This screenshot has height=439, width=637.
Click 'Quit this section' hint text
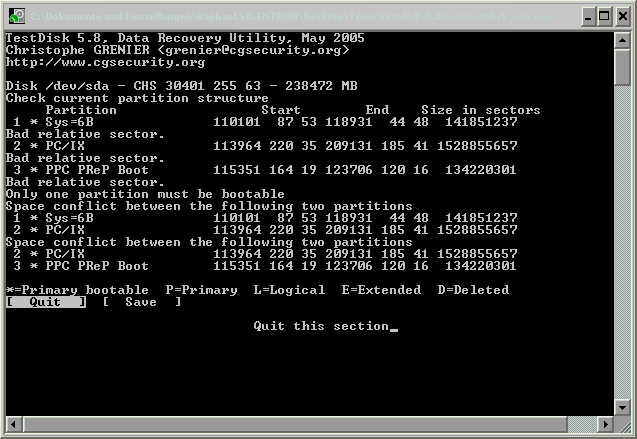(321, 326)
